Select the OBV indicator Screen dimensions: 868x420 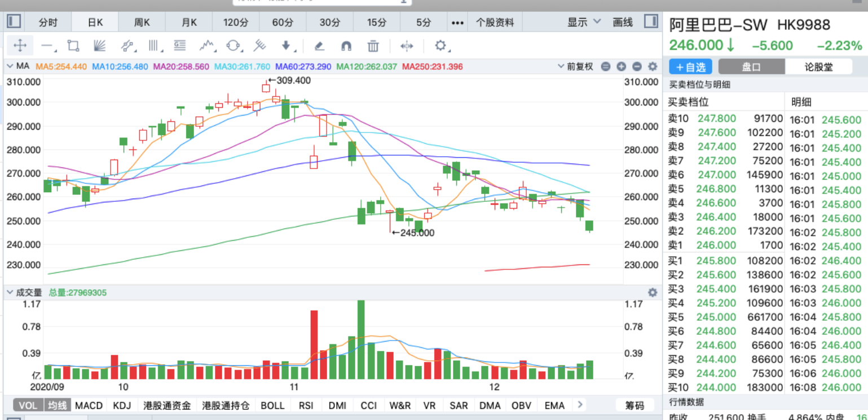521,405
